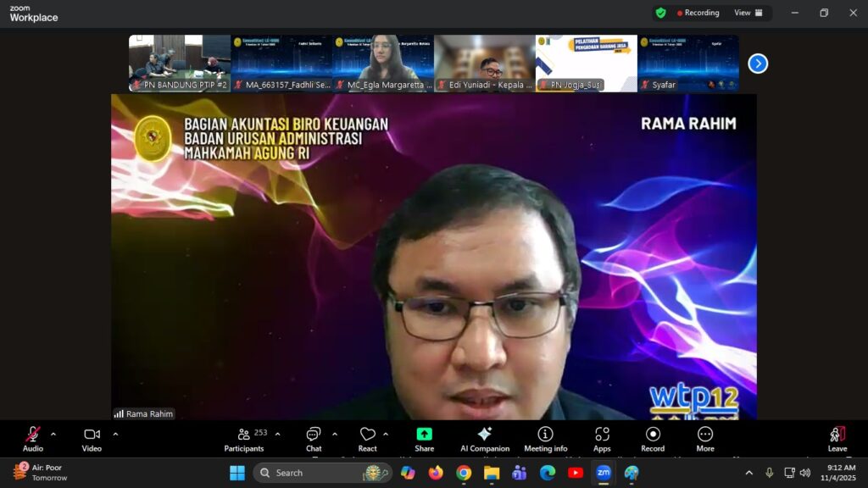Open the Apps panel
868x488 pixels.
click(602, 435)
